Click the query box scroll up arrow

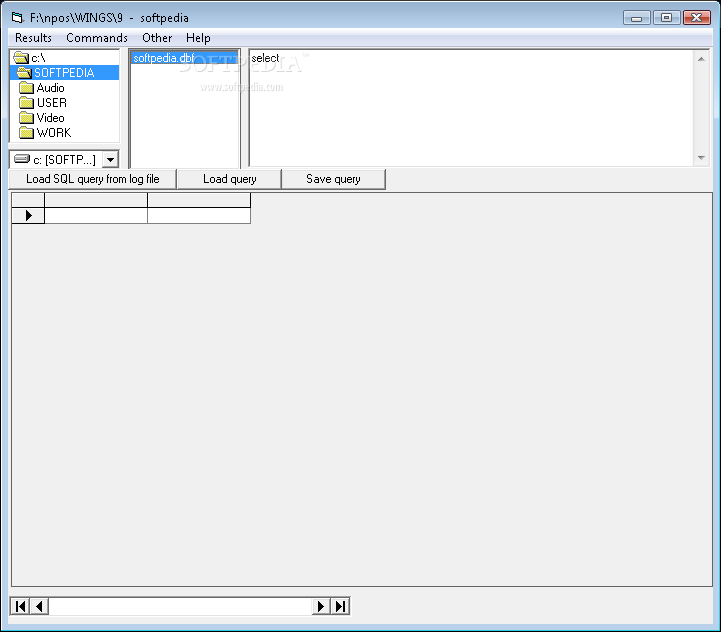coord(701,59)
